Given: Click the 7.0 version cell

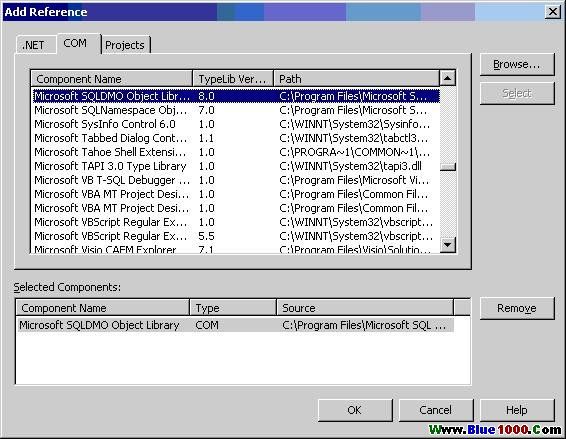Looking at the screenshot, I should [x=206, y=110].
